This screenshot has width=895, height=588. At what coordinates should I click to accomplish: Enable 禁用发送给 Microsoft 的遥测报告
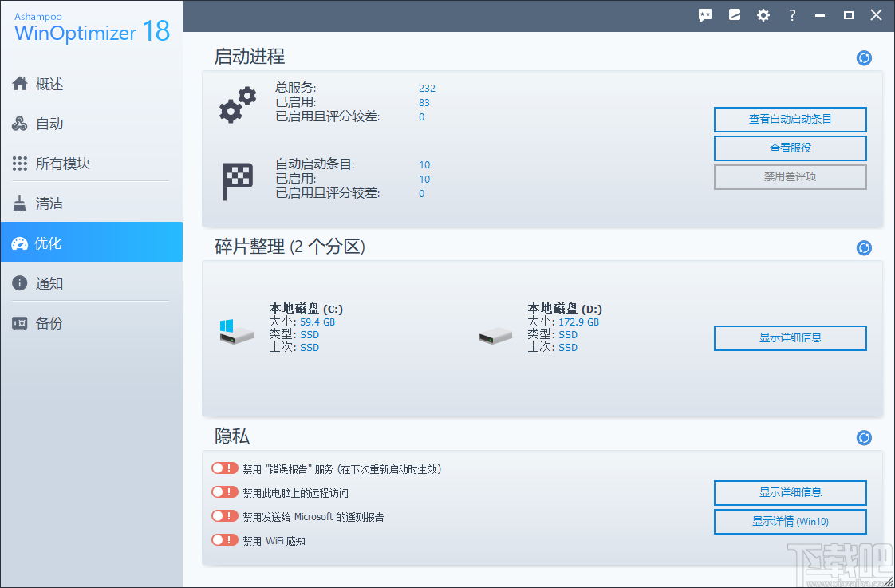(x=224, y=515)
